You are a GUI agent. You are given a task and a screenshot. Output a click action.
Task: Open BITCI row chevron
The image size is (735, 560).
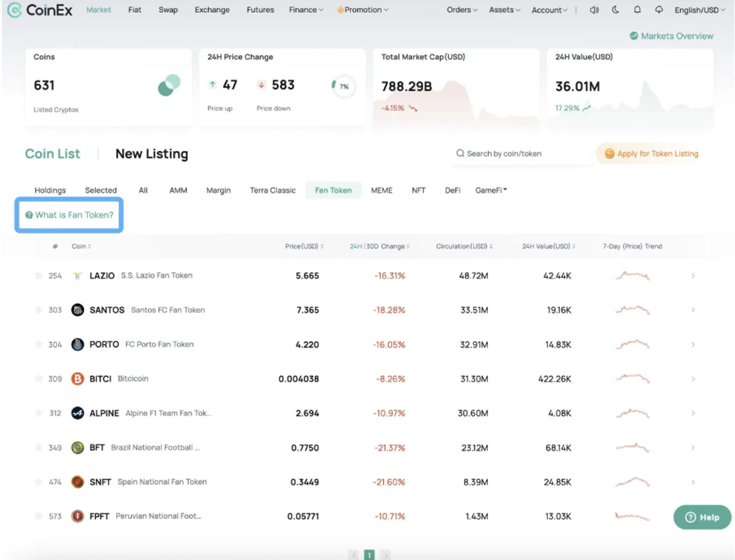[693, 379]
